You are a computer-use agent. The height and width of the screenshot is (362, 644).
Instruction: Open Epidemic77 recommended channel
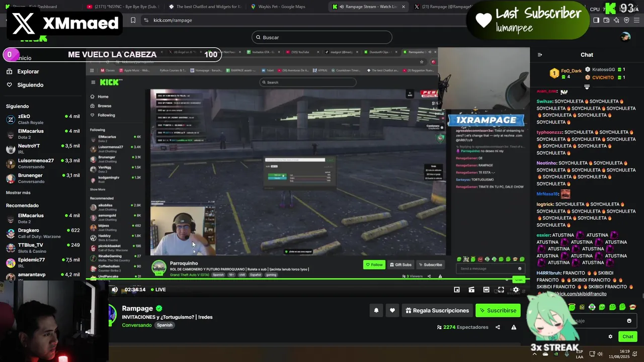point(43,262)
